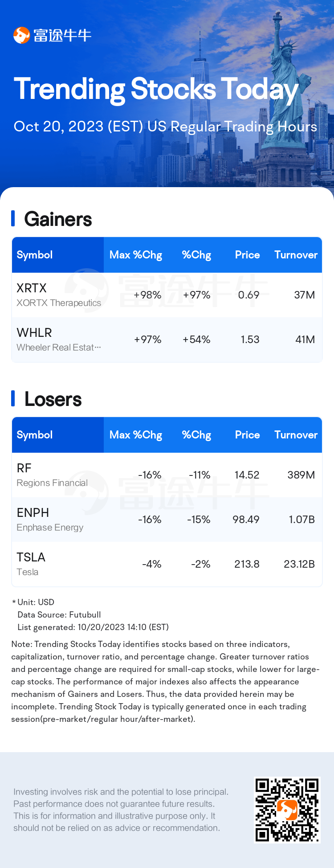Select the XRTX gainer row
This screenshot has width=334, height=868.
[x=167, y=295]
